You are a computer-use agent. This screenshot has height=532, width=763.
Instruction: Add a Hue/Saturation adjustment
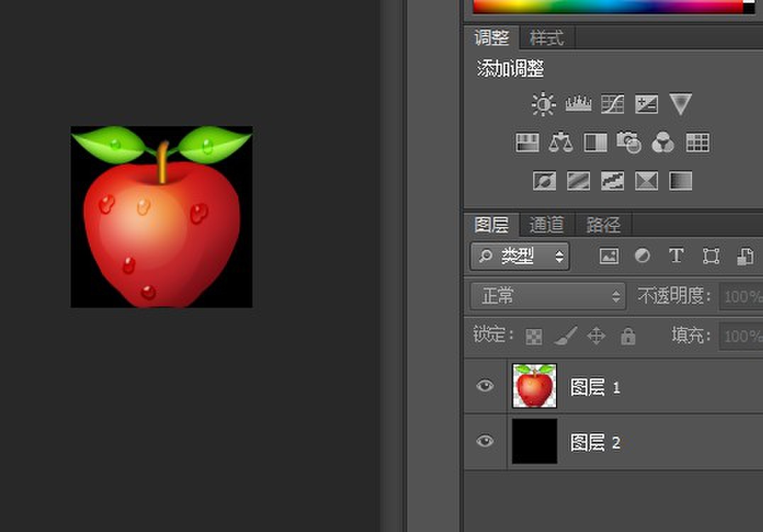[527, 143]
